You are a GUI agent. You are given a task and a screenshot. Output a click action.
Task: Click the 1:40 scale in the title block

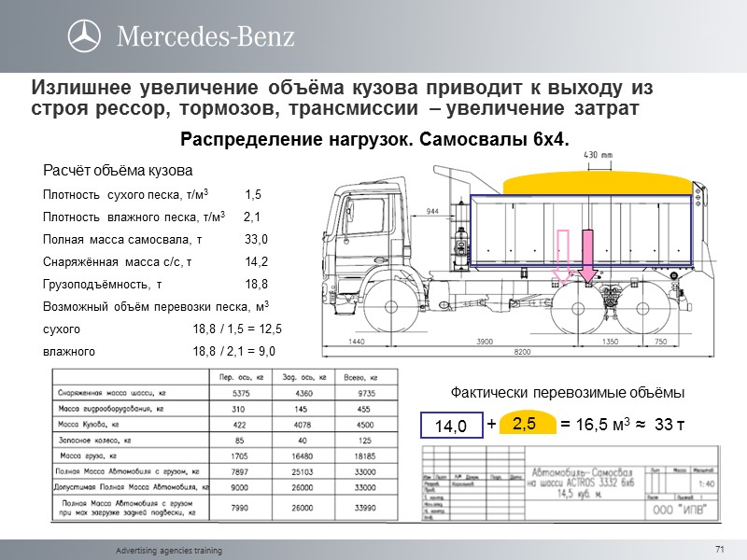(x=706, y=483)
